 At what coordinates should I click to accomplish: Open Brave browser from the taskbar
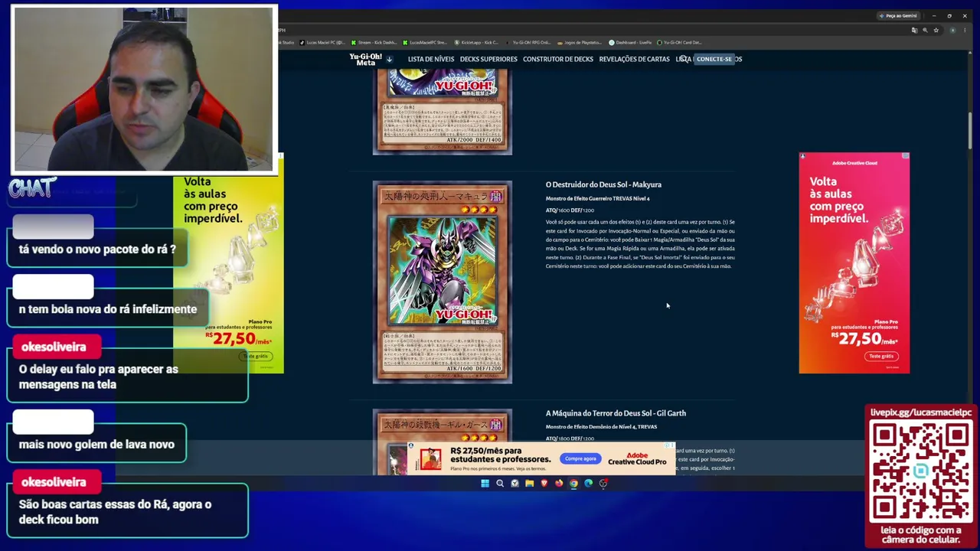point(544,483)
